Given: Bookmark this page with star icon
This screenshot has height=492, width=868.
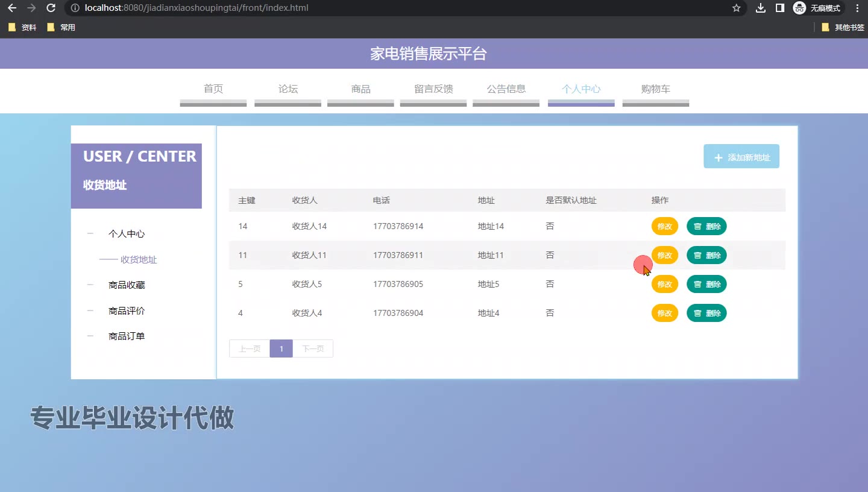Looking at the screenshot, I should [x=736, y=8].
